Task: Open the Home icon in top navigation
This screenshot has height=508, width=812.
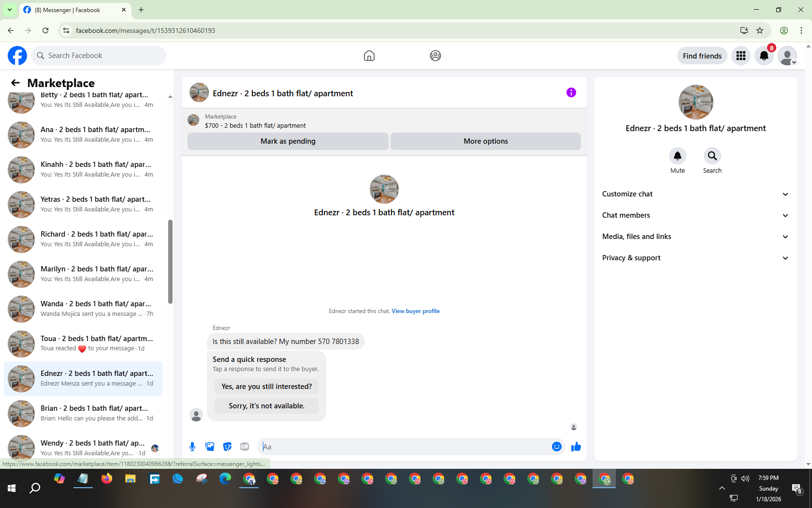Action: [369, 56]
